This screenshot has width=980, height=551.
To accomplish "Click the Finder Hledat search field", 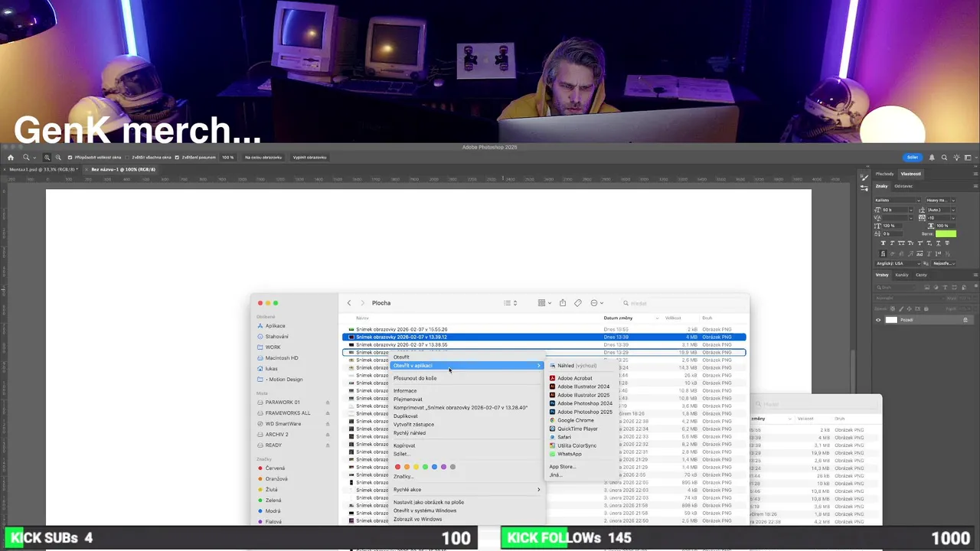I will click(681, 303).
